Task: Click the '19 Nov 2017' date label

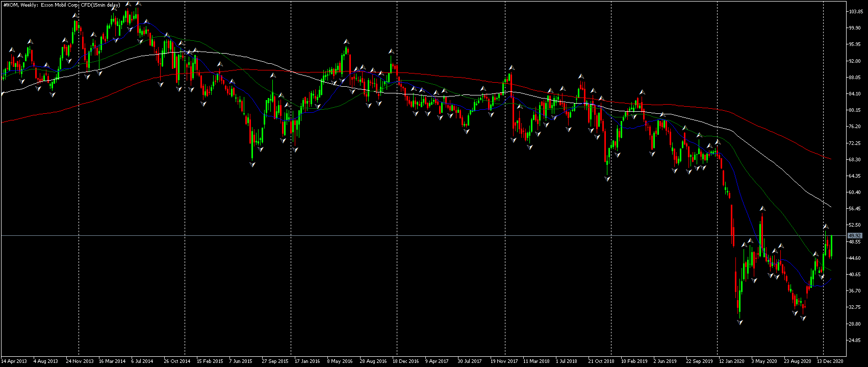Action: point(504,361)
